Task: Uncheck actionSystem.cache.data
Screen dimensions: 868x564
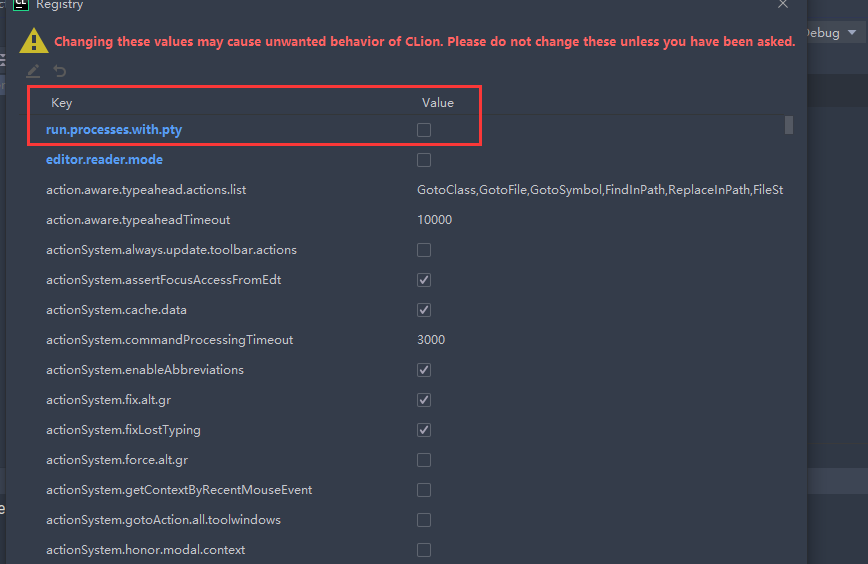Action: 424,310
